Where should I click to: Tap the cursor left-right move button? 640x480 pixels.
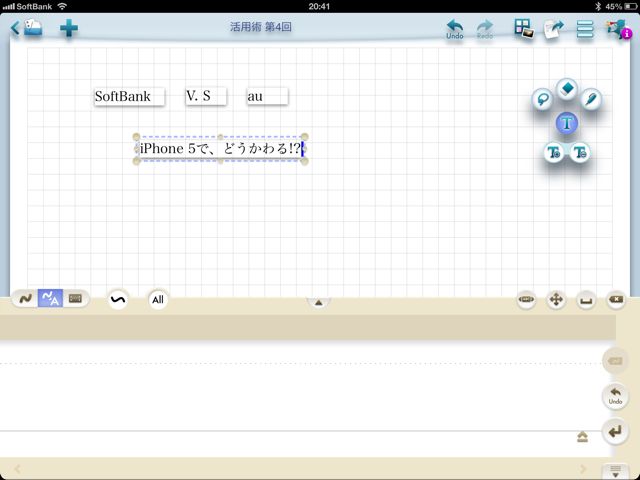pyautogui.click(x=526, y=300)
